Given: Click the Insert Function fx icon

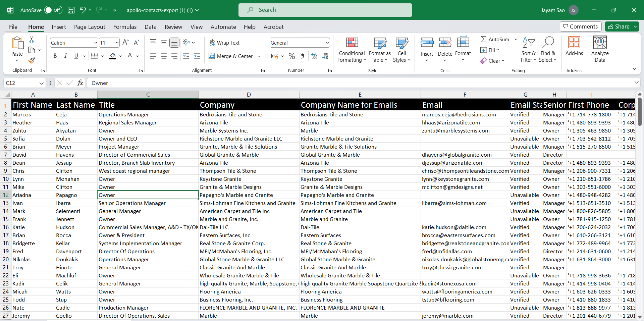Looking at the screenshot, I should 80,83.
